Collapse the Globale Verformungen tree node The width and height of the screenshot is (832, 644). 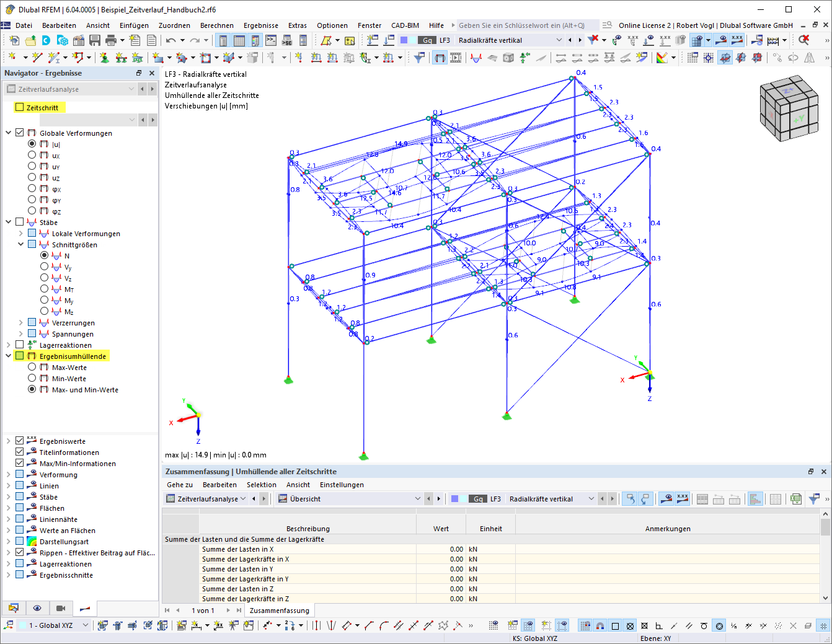coord(8,133)
